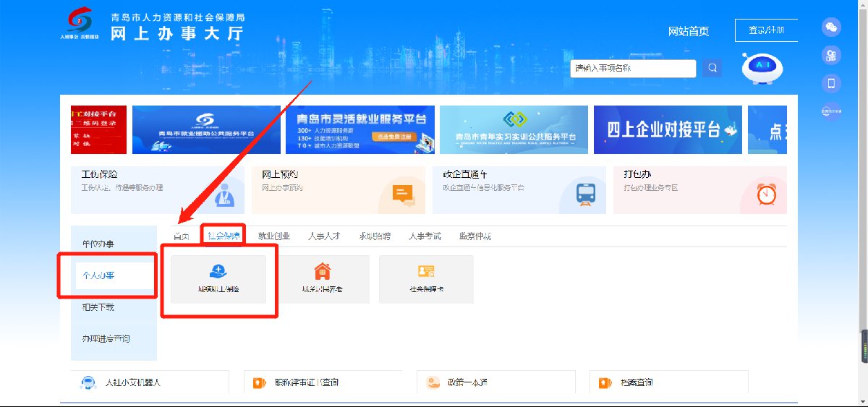The width and height of the screenshot is (868, 407).
Task: Click the magnifier search button
Action: [x=712, y=68]
